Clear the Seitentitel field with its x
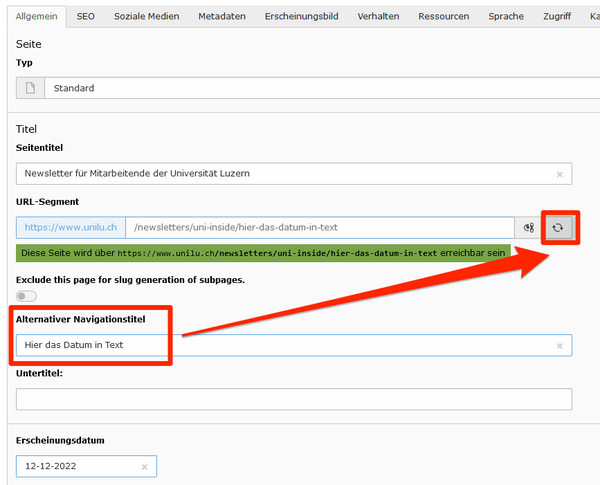 click(559, 174)
